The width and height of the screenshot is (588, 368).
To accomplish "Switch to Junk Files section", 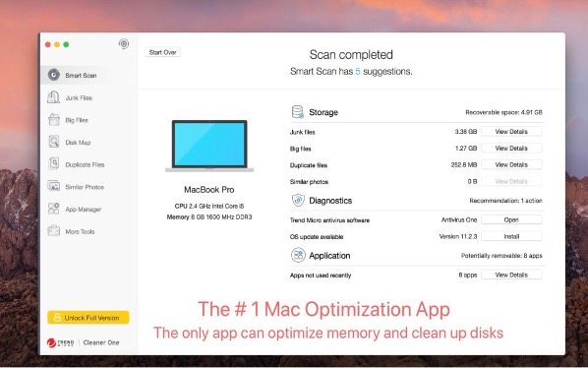I will [x=79, y=98].
